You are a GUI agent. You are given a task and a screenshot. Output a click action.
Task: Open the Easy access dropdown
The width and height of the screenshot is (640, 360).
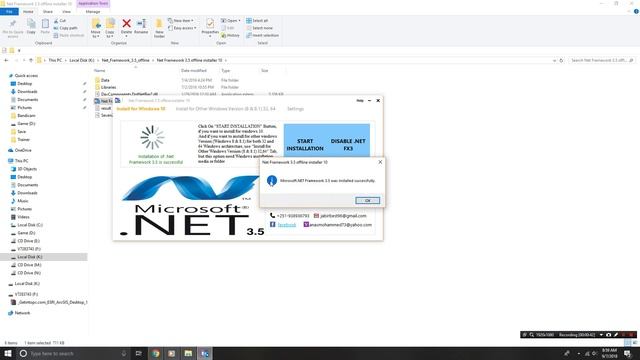coord(182,28)
